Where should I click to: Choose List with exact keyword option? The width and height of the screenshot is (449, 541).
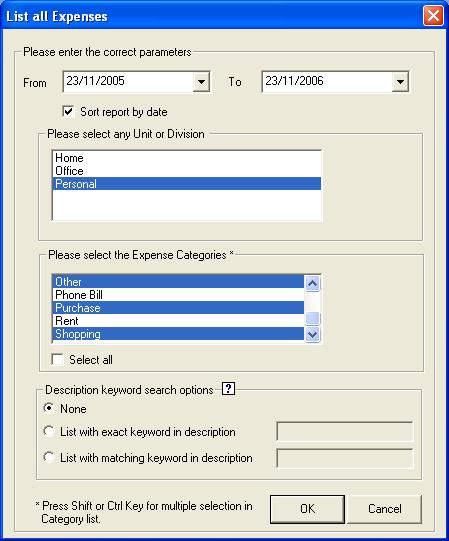pos(49,431)
